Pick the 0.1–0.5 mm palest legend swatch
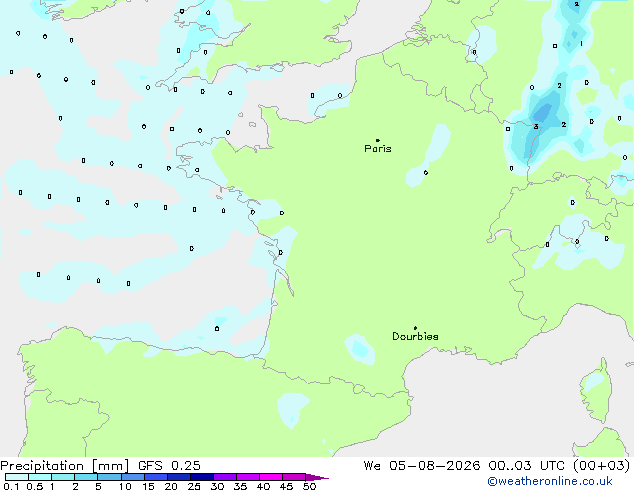This screenshot has height=490, width=634. click(17, 477)
